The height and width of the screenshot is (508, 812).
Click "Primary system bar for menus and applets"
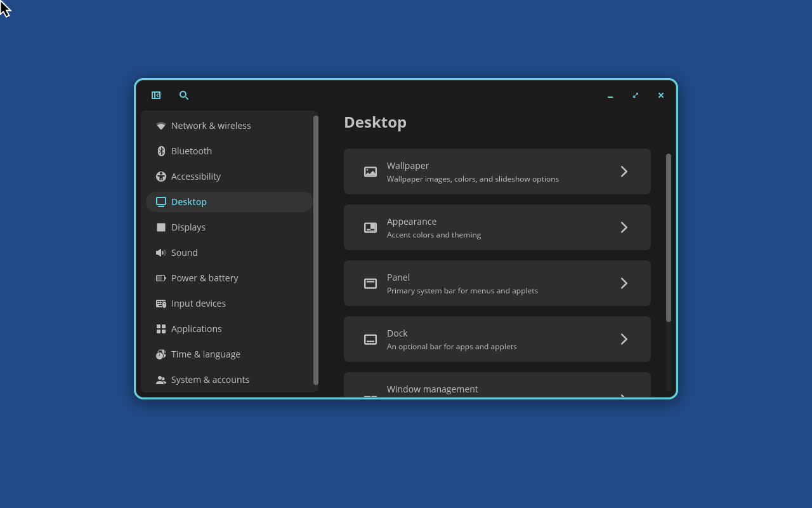pyautogui.click(x=462, y=291)
